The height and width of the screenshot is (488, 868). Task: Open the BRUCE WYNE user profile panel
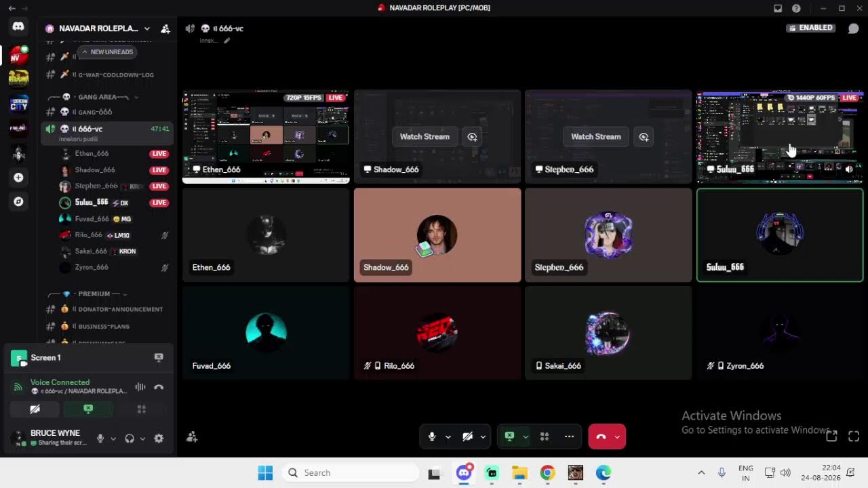pyautogui.click(x=49, y=438)
